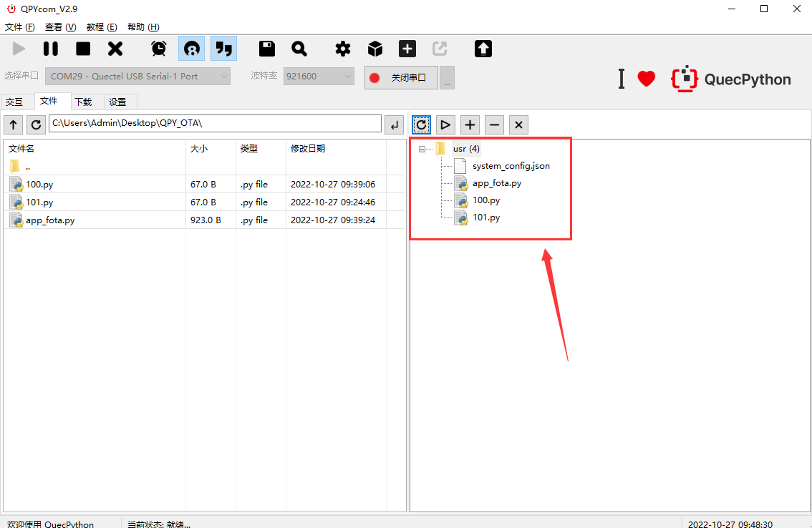Toggle the highlighted headset interaction icon
Screen dimensions: 812x528
191,48
